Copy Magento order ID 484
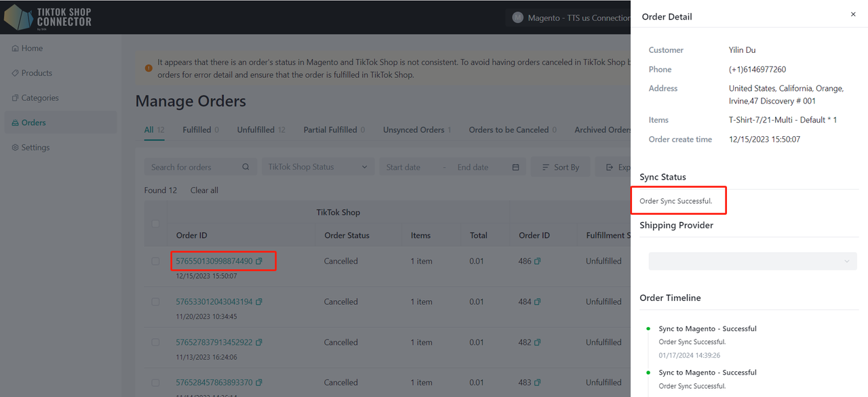The width and height of the screenshot is (868, 397). coord(537,301)
